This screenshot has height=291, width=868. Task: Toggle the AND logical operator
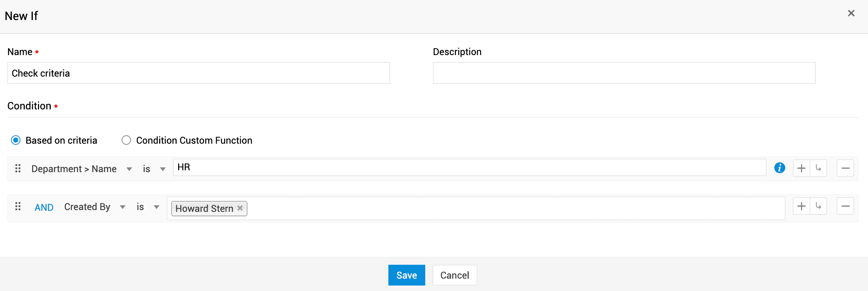pos(44,207)
